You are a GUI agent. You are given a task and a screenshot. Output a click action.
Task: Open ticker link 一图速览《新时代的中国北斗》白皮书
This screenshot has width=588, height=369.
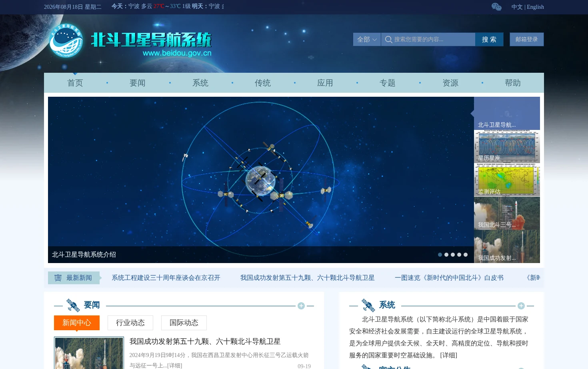pyautogui.click(x=449, y=278)
